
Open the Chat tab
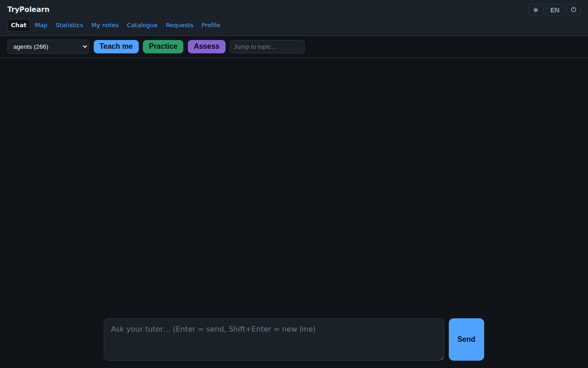[19, 25]
